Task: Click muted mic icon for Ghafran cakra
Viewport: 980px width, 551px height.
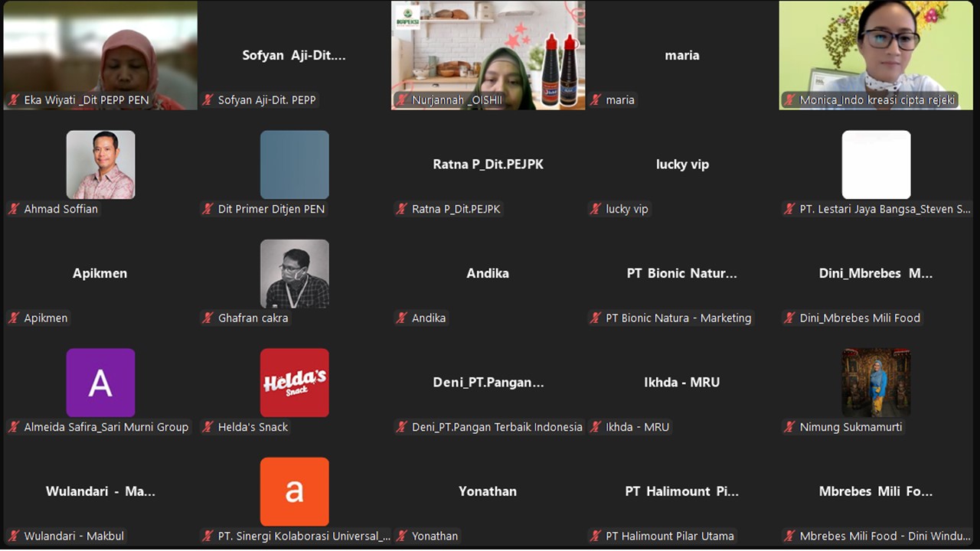Action: (x=207, y=318)
